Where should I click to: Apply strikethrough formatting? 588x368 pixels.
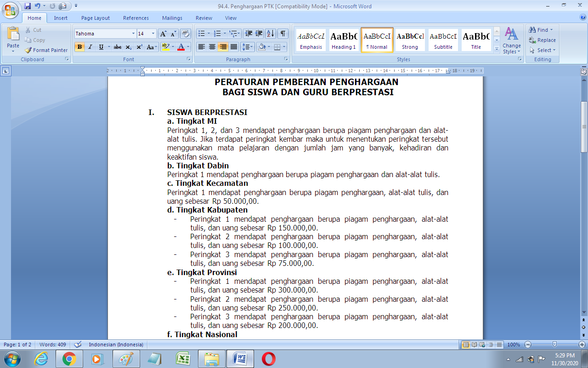click(118, 47)
